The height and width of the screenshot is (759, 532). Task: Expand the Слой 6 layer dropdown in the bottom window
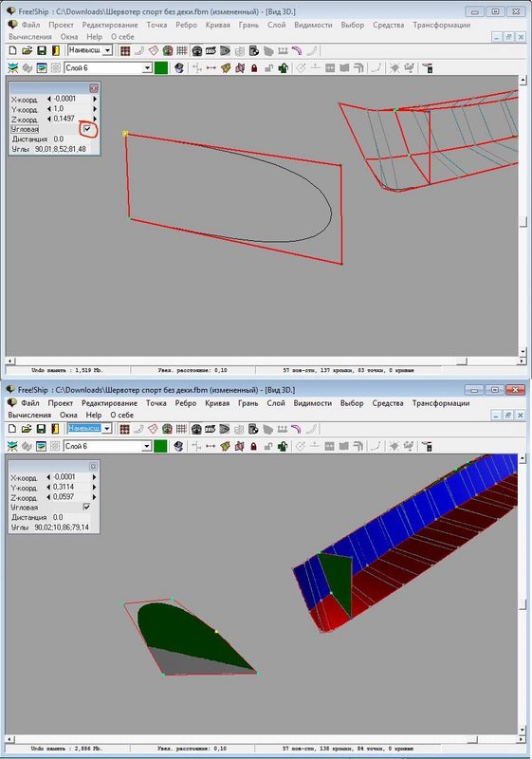pos(147,446)
